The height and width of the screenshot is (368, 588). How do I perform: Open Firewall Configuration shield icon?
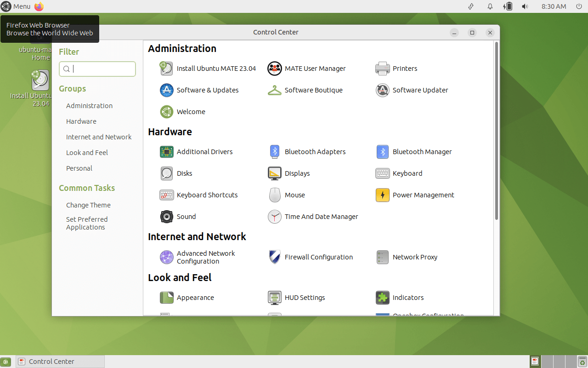pyautogui.click(x=274, y=257)
